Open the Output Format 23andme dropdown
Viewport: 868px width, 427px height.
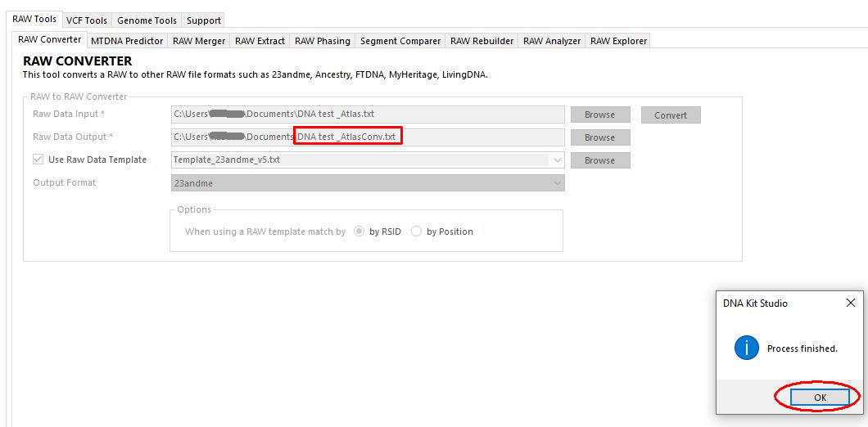[558, 183]
